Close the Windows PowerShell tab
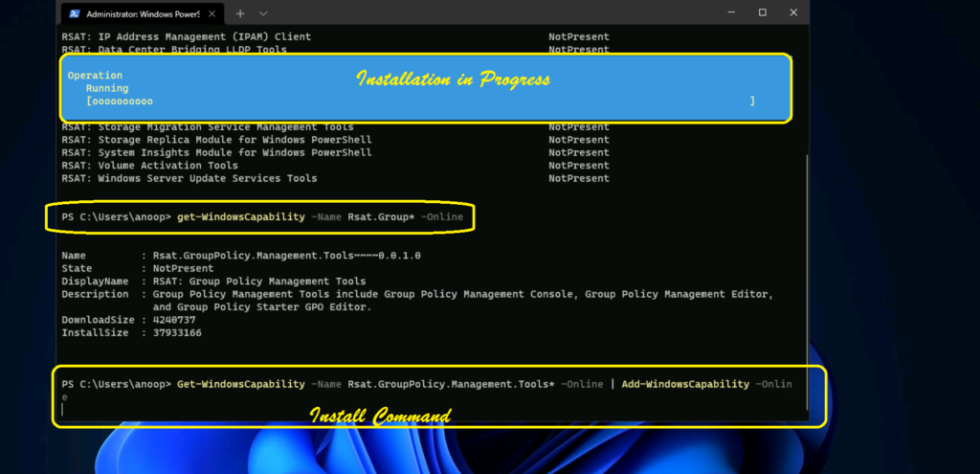Image resolution: width=980 pixels, height=474 pixels. 213,13
